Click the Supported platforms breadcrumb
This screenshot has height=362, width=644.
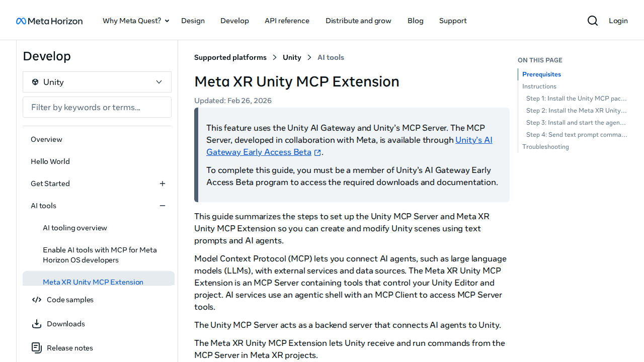pyautogui.click(x=230, y=57)
